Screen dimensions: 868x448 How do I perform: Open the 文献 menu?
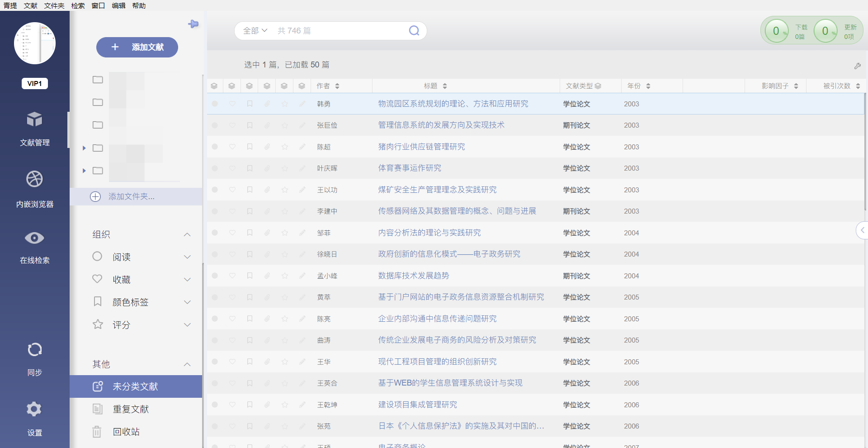pyautogui.click(x=31, y=5)
